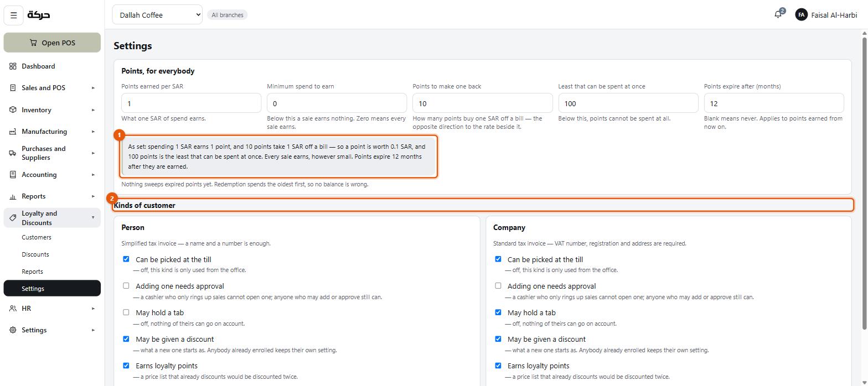Image resolution: width=868 pixels, height=386 pixels.
Task: Uncheck Person 'May be given a discount'
Action: (126, 338)
